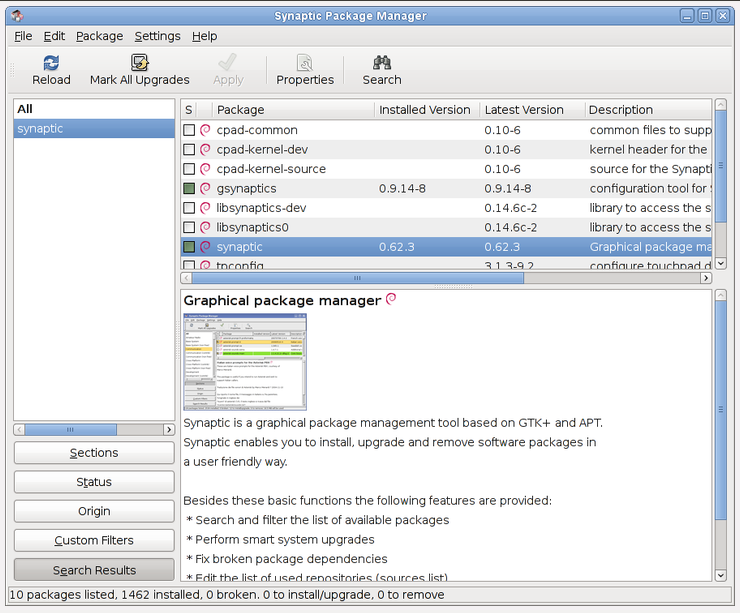The height and width of the screenshot is (613, 740).
Task: Click the Origin filter button
Action: point(94,511)
